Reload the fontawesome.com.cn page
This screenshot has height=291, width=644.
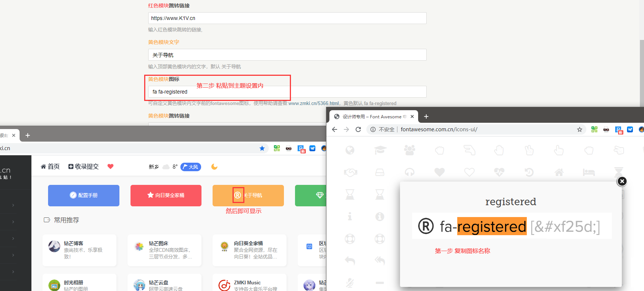358,129
